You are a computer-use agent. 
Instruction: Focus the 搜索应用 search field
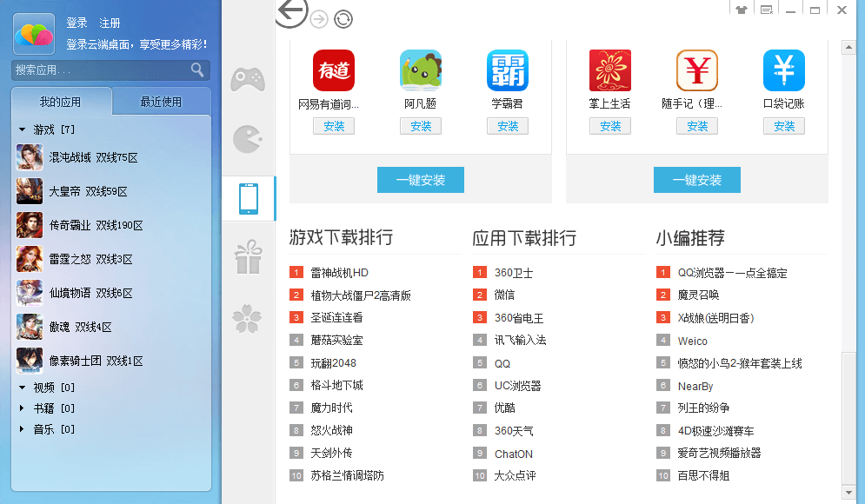click(110, 70)
